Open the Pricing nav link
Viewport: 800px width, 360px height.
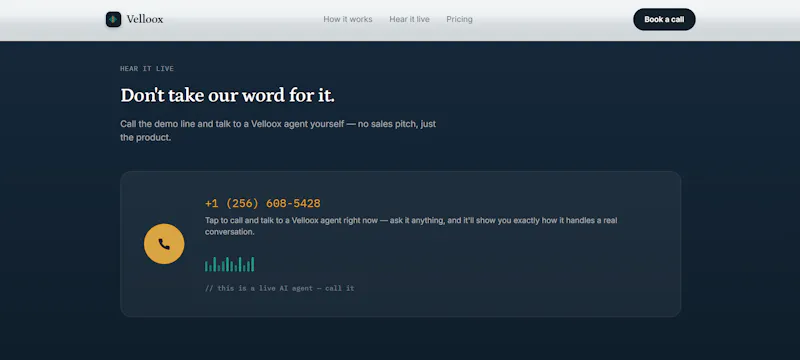click(x=459, y=19)
